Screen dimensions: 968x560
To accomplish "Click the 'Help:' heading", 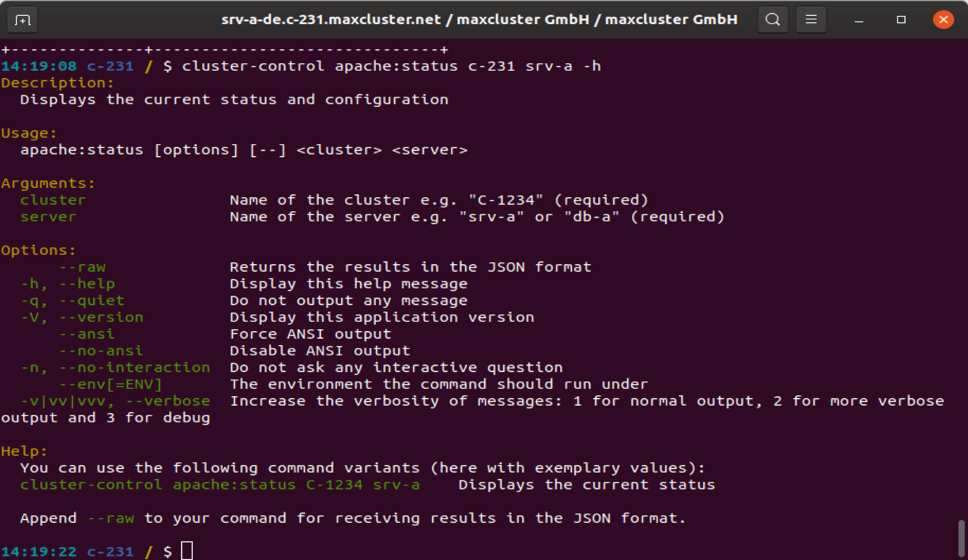I will click(x=24, y=451).
